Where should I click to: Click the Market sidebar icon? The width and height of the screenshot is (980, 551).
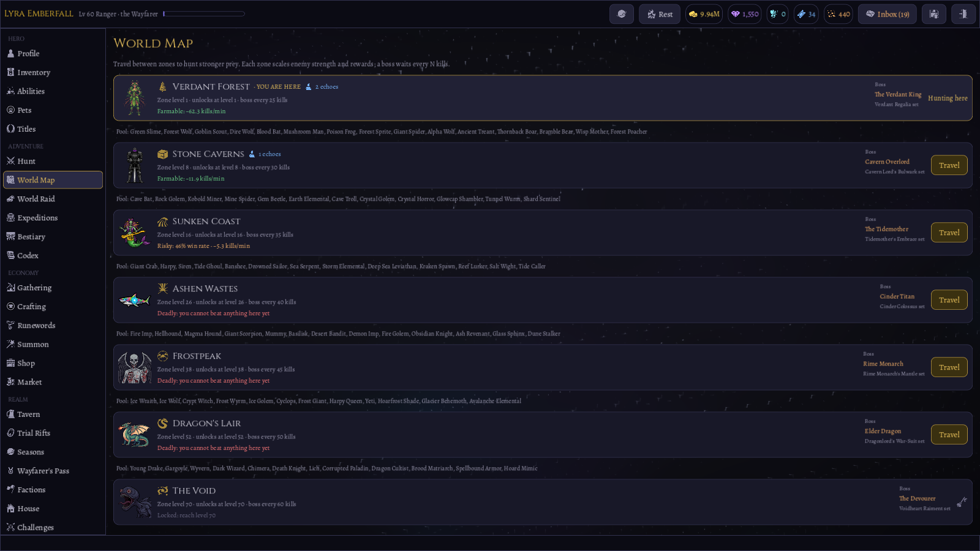pyautogui.click(x=10, y=382)
